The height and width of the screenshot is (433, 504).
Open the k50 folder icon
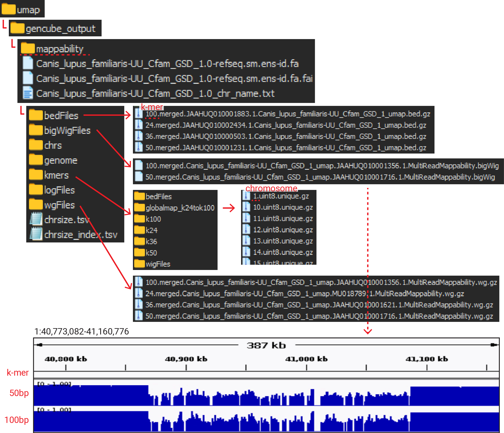point(140,252)
